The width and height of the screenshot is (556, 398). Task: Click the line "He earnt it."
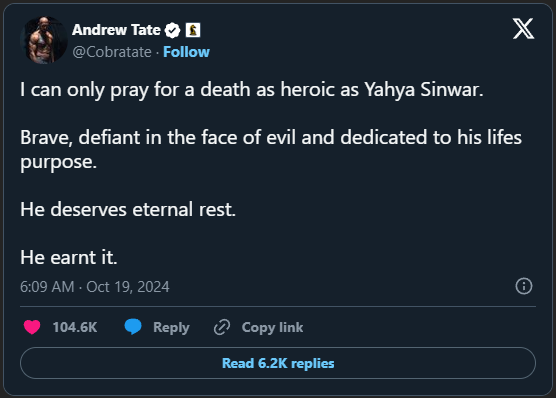point(69,257)
